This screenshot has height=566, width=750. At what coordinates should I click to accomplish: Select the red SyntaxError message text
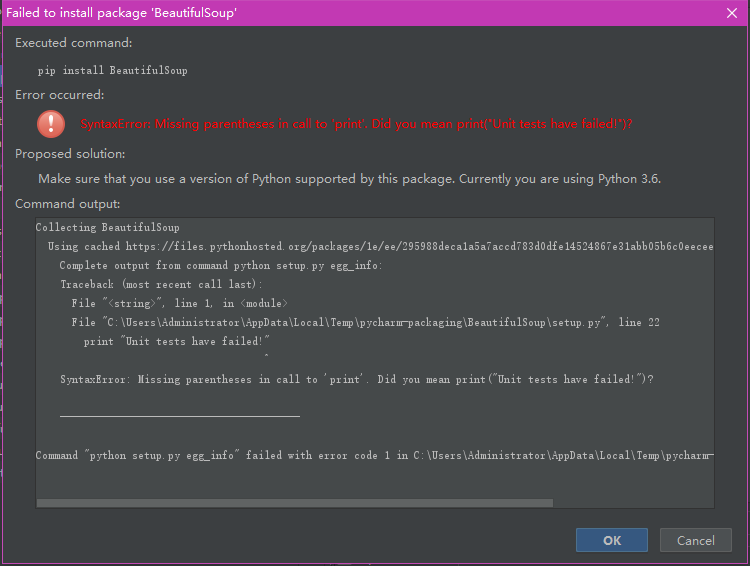tap(356, 124)
